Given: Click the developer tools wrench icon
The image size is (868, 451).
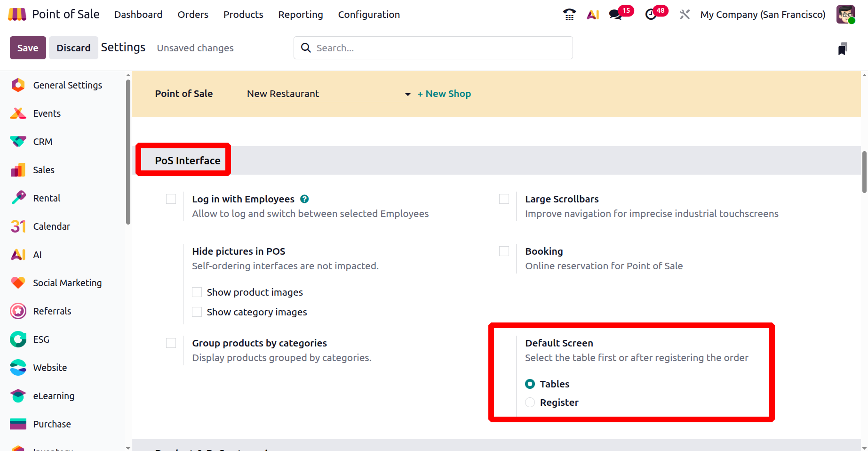Looking at the screenshot, I should (x=685, y=15).
